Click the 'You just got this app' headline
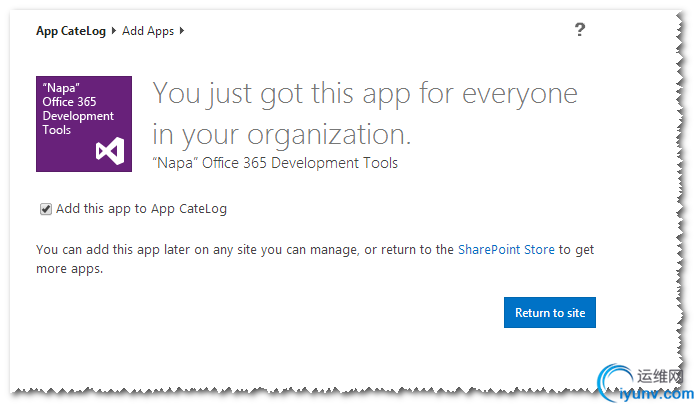The image size is (700, 410). point(365,94)
